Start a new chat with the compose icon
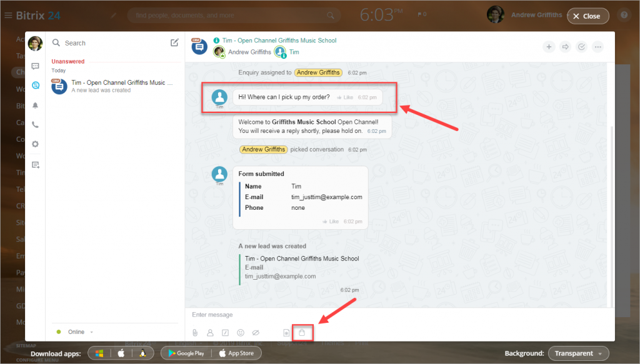 [x=174, y=42]
